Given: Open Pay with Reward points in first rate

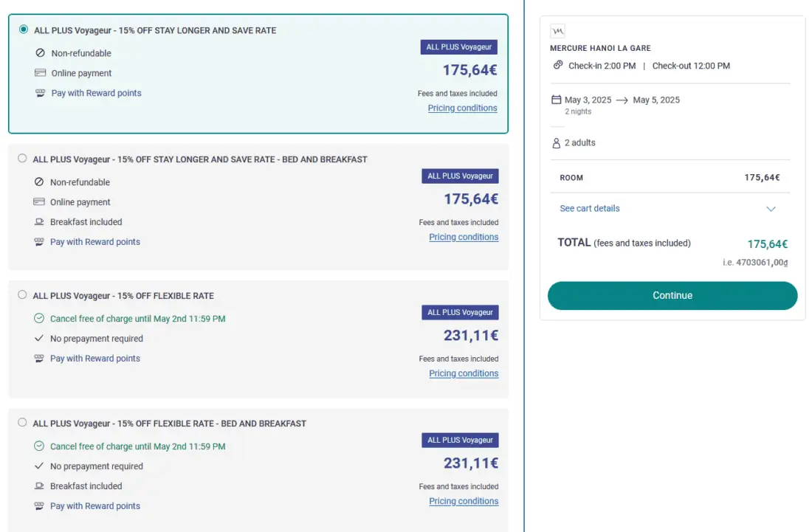Looking at the screenshot, I should [96, 93].
